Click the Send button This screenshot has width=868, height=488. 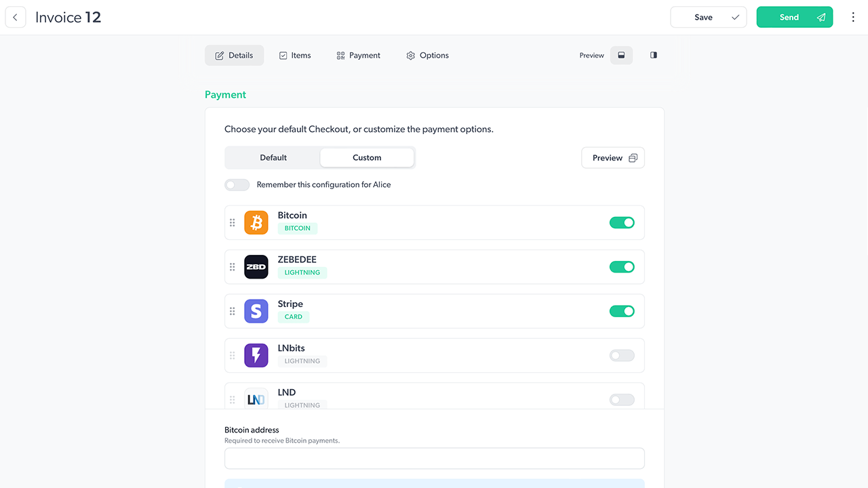coord(794,16)
